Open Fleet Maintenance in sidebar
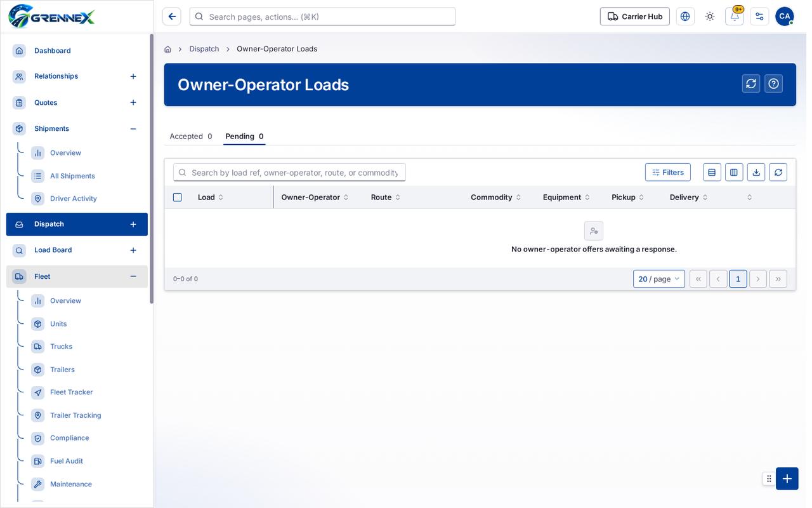 71,484
